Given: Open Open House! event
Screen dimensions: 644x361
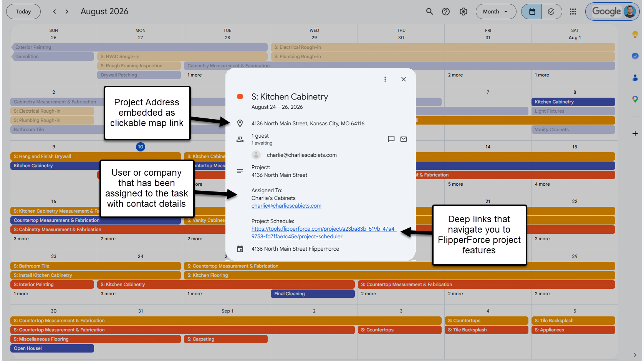Looking at the screenshot, I should 52,348.
